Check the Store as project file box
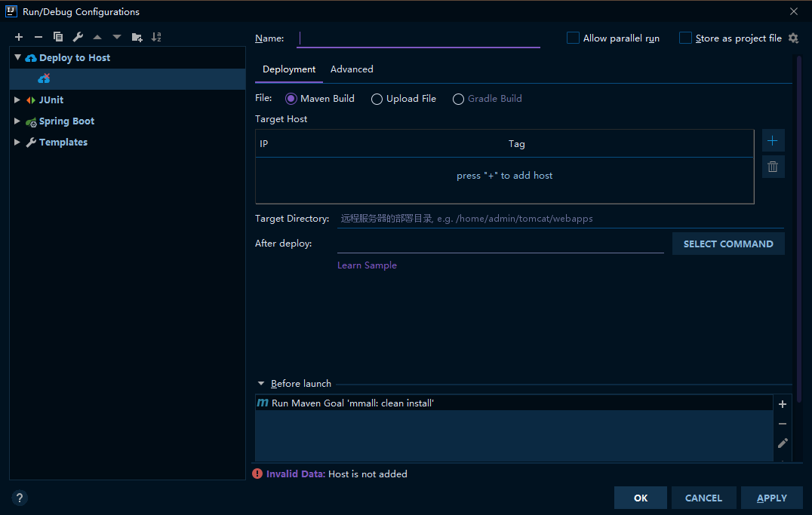 (685, 38)
